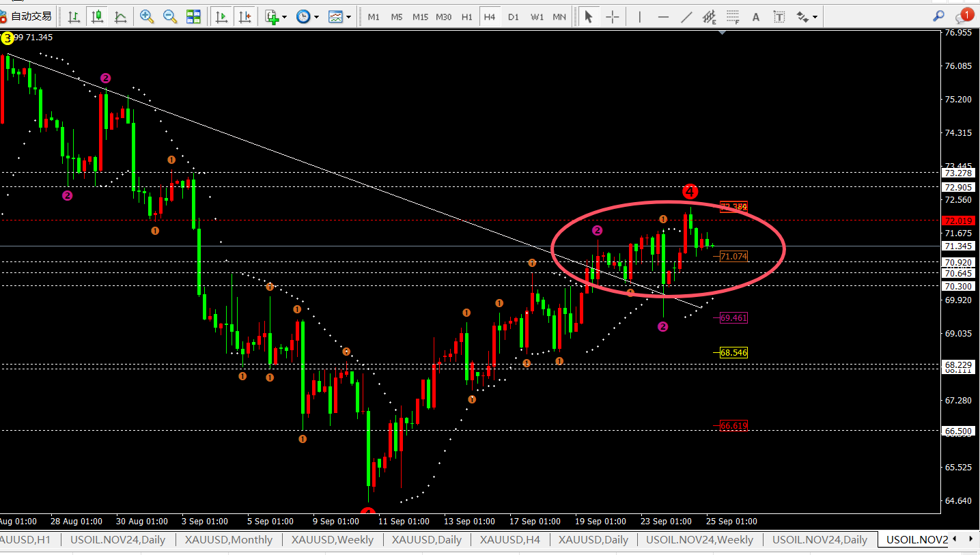Toggle the 自动交易 auto trading button
Image resolution: width=980 pixels, height=555 pixels.
click(x=26, y=16)
